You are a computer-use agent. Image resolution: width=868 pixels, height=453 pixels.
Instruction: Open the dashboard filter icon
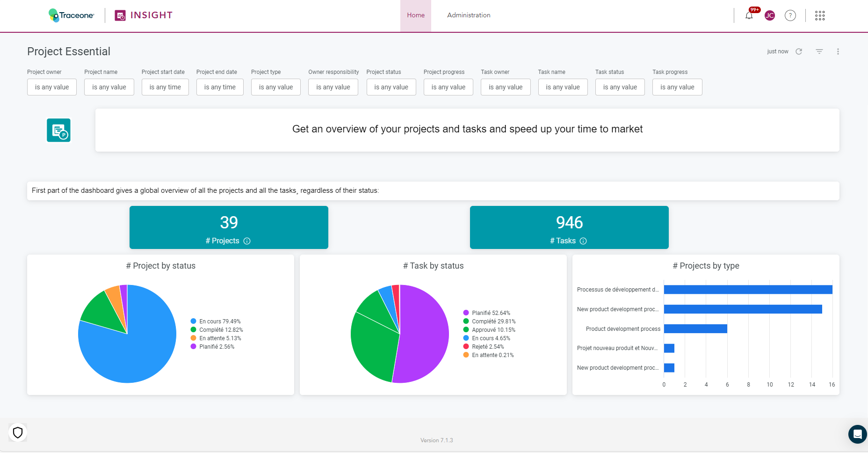click(819, 51)
